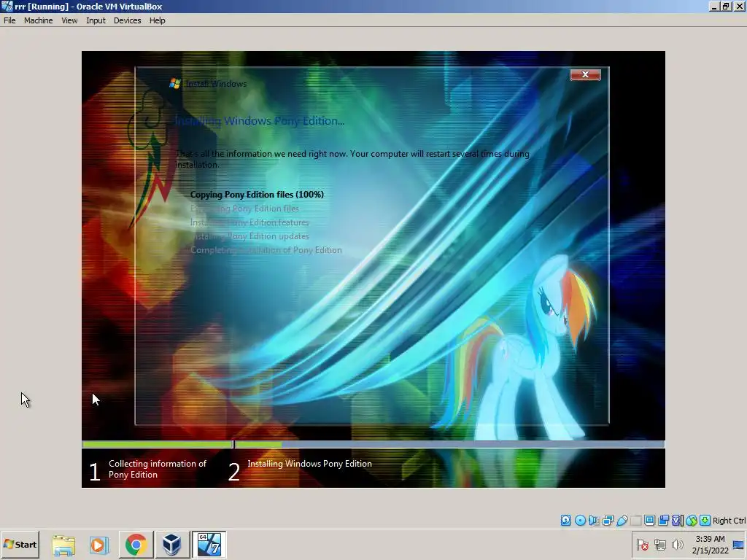Minimize the VirtualBox window
The height and width of the screenshot is (560, 747).
click(x=713, y=7)
